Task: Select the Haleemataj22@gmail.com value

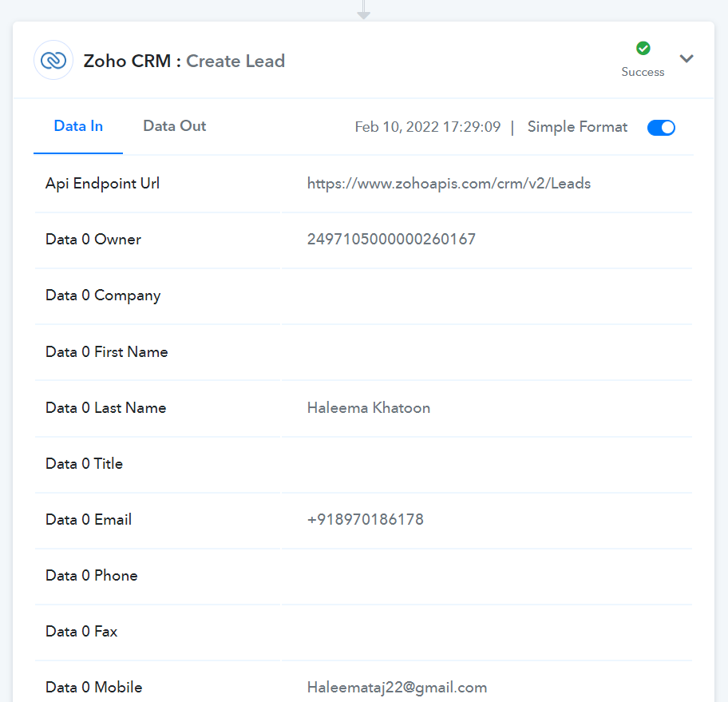Action: click(x=397, y=688)
